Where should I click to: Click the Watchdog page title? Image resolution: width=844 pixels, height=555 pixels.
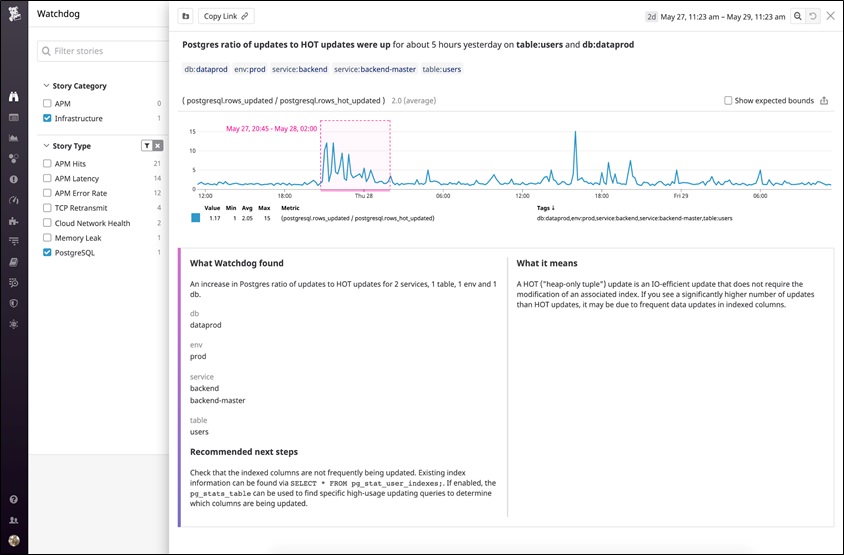pos(58,14)
